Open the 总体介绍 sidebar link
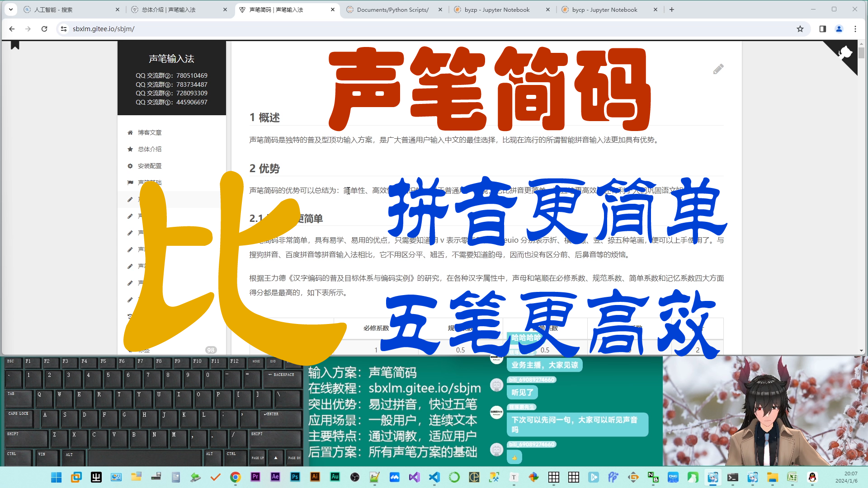Screen dimensions: 868x488 (x=150, y=149)
